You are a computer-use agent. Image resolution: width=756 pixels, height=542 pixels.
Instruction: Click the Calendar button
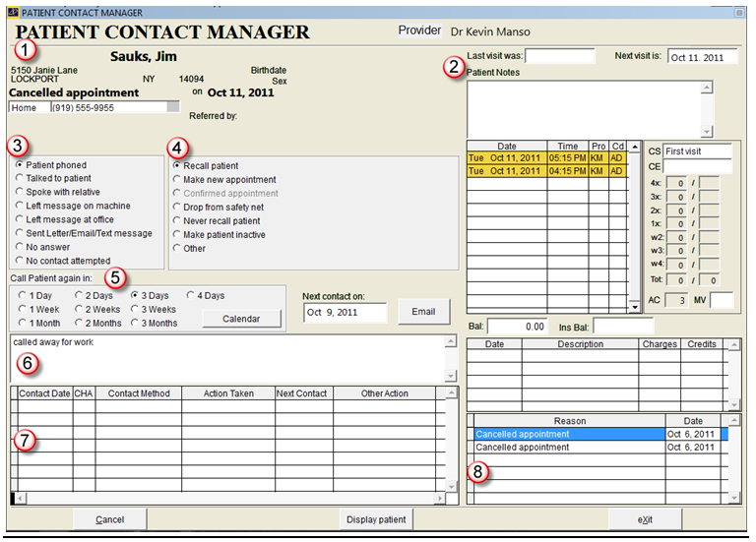tap(240, 319)
